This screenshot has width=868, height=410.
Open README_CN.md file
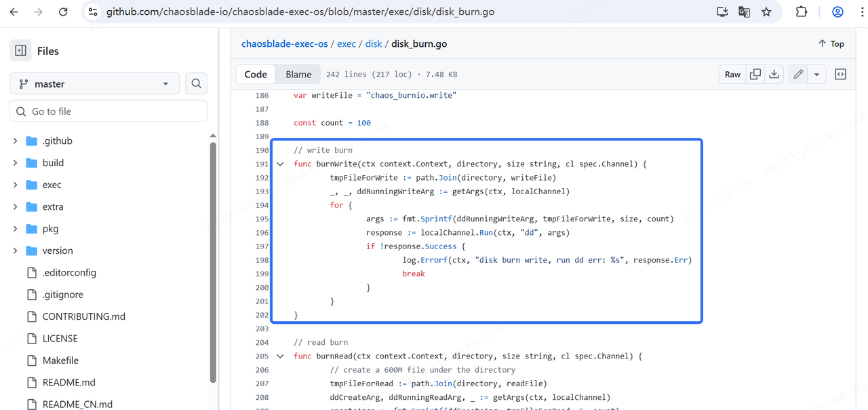[x=77, y=404]
